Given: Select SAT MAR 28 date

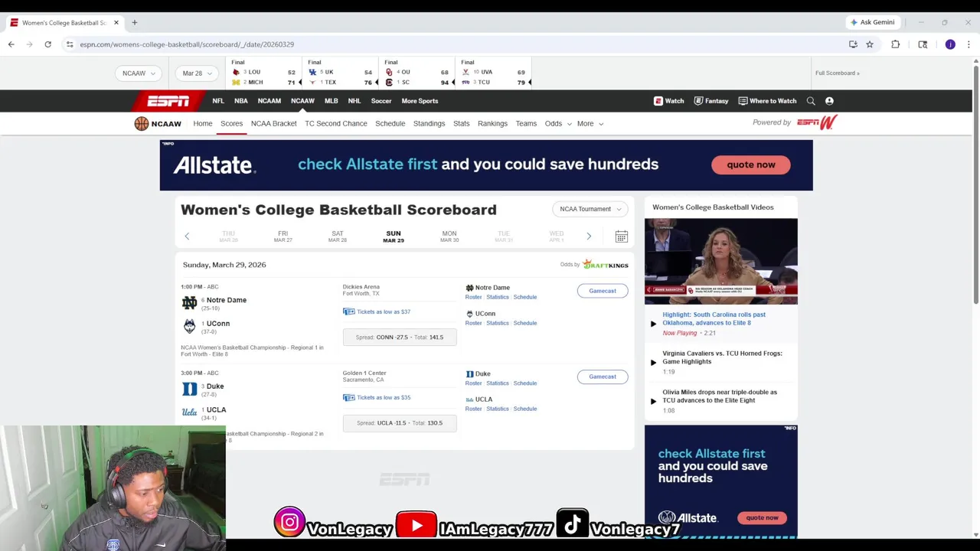Looking at the screenshot, I should pyautogui.click(x=338, y=236).
